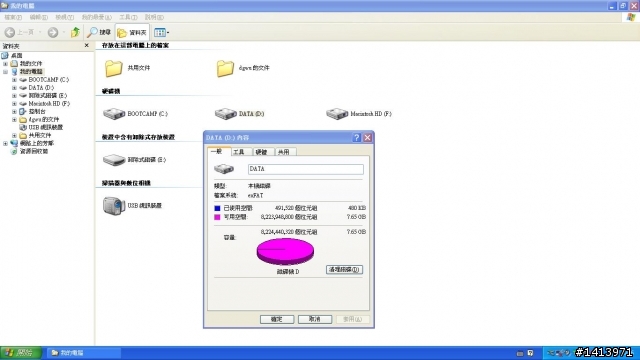Select dgwu's documents in the tree
The image size is (640, 360).
[44, 119]
